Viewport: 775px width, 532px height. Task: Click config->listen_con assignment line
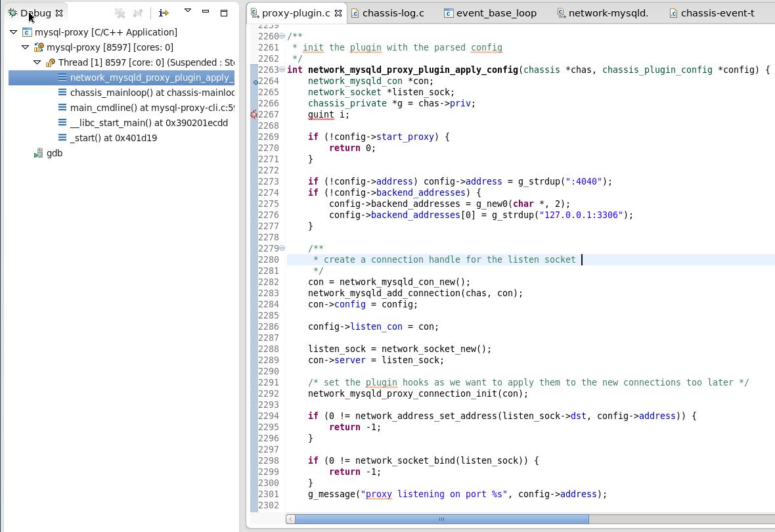point(373,327)
